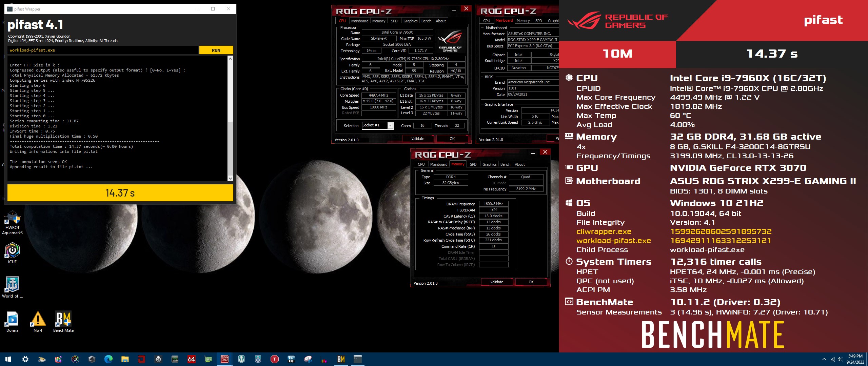868x366 pixels.
Task: Click Total computation time line in pifast output
Action: 71,146
